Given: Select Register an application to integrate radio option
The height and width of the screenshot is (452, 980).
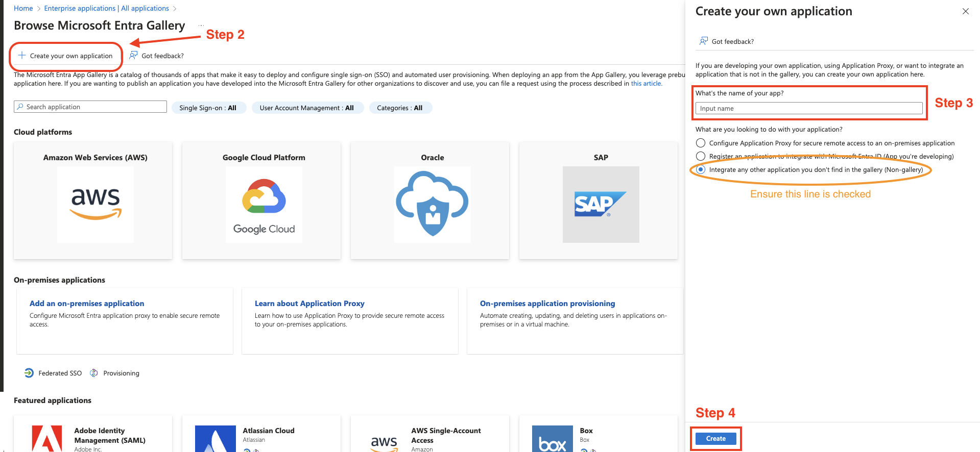Looking at the screenshot, I should pos(701,156).
